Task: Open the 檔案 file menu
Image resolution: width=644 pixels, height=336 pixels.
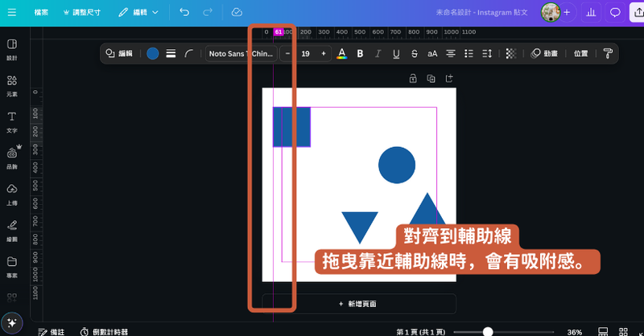Action: click(41, 13)
